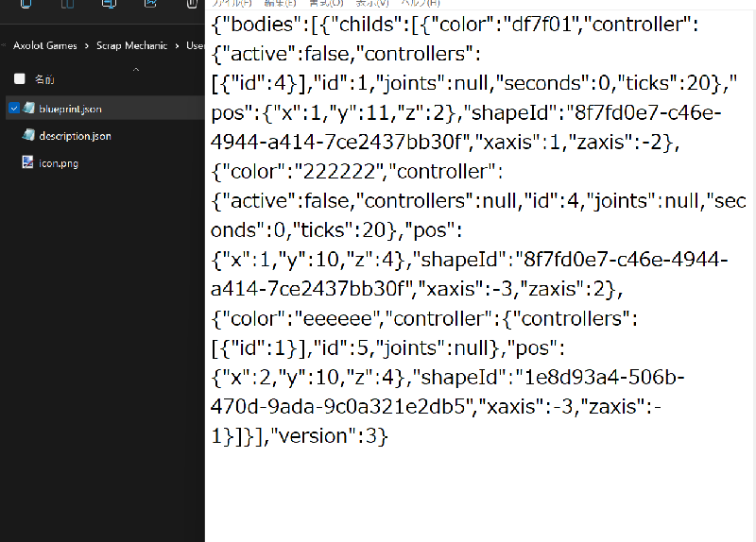
Task: Click the Copy icon in Explorer toolbar
Action: point(26,4)
